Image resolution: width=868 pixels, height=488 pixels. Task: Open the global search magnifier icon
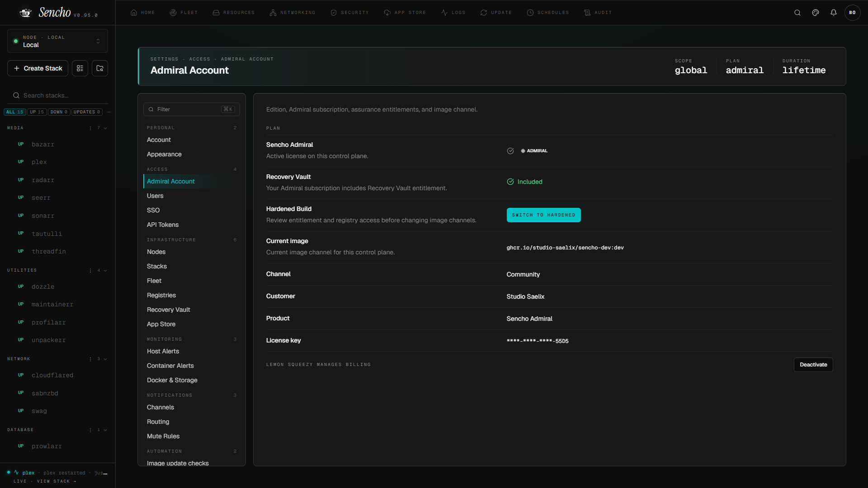click(797, 13)
